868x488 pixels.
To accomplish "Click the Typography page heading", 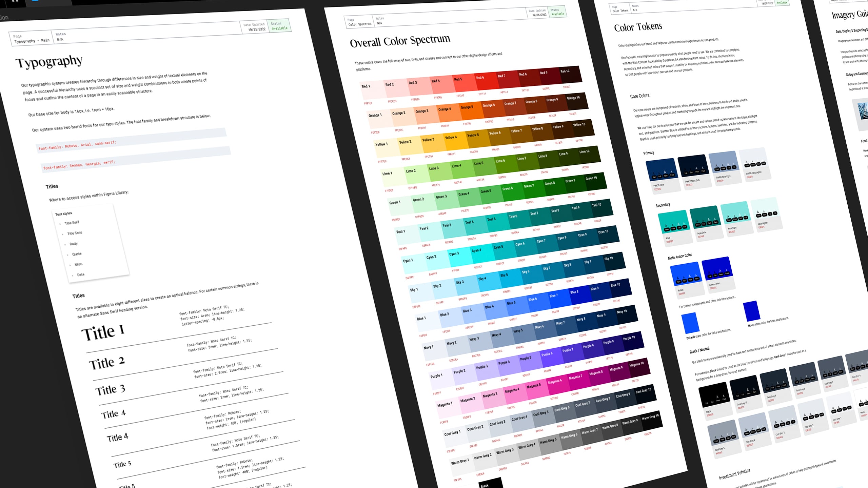I will tap(49, 62).
